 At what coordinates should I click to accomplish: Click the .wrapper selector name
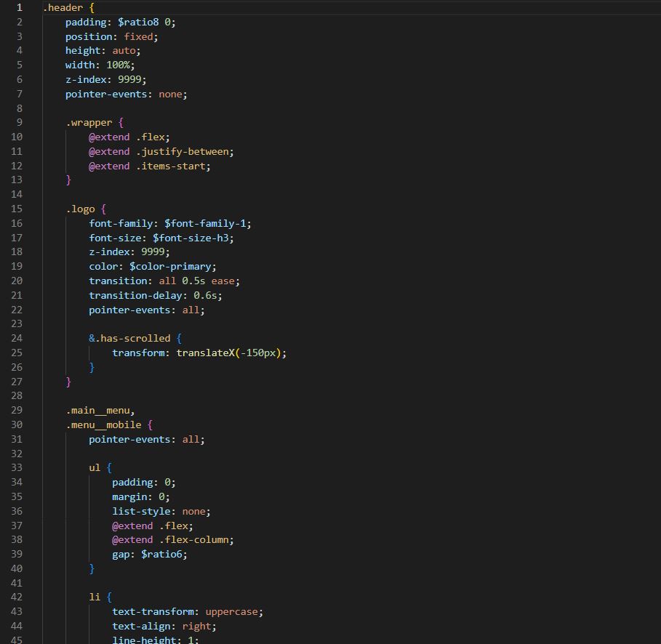pos(89,123)
